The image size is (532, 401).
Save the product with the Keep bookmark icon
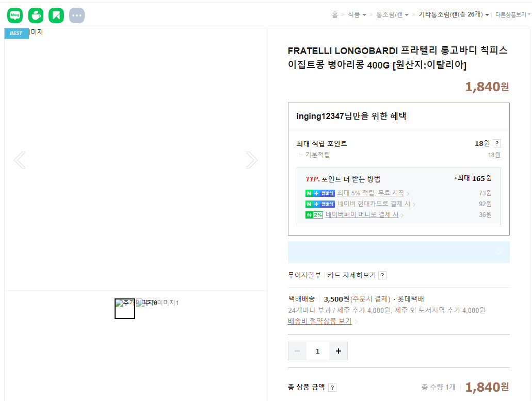[56, 15]
